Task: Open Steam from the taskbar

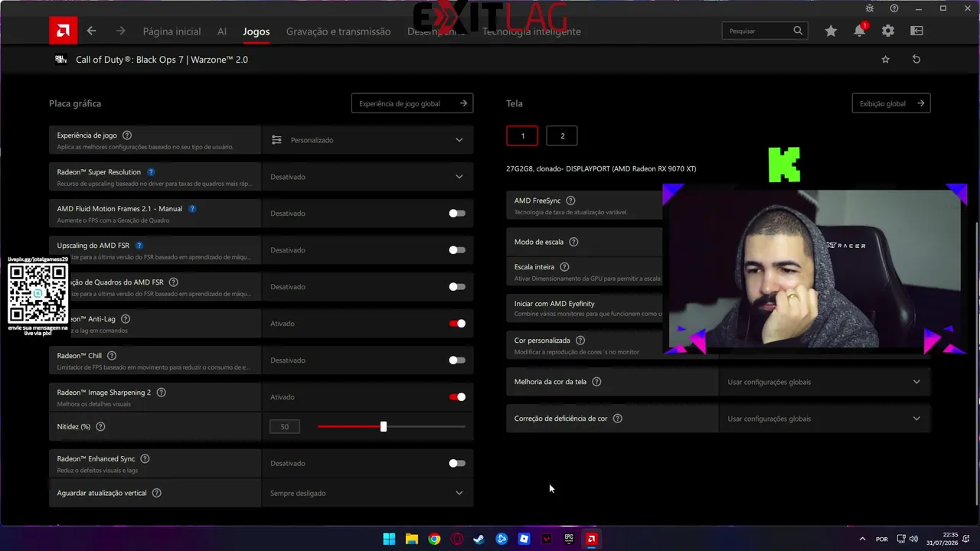Action: (479, 539)
